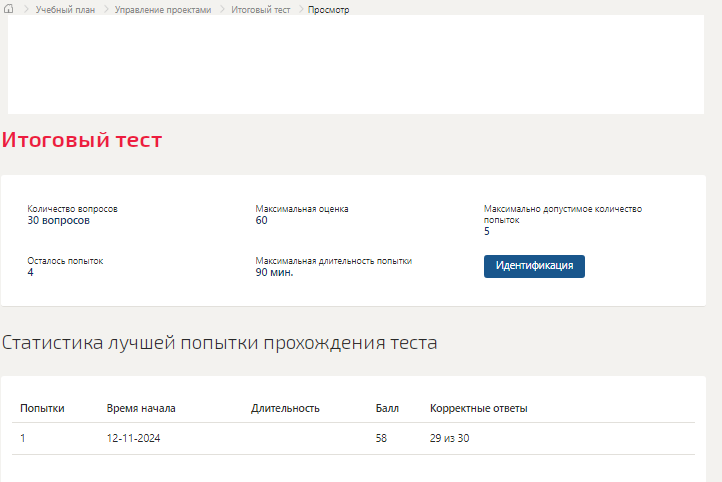Click the Длительность column header
This screenshot has height=482, width=722.
coord(285,408)
